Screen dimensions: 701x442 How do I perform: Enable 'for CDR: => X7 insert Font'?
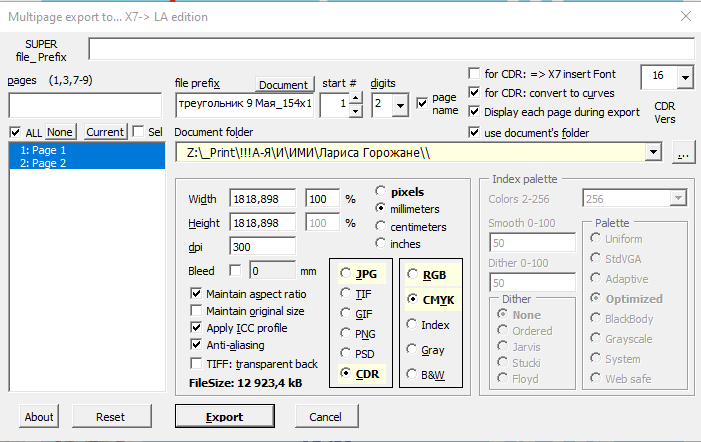(473, 73)
